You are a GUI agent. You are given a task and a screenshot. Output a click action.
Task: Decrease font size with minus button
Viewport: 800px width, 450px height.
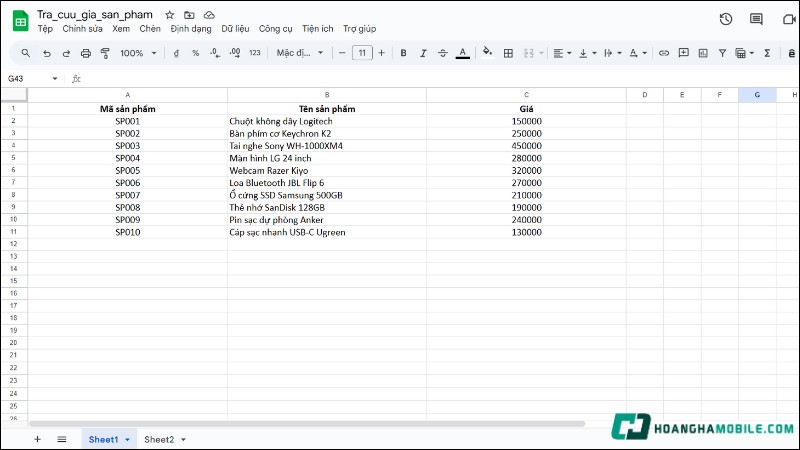[342, 53]
